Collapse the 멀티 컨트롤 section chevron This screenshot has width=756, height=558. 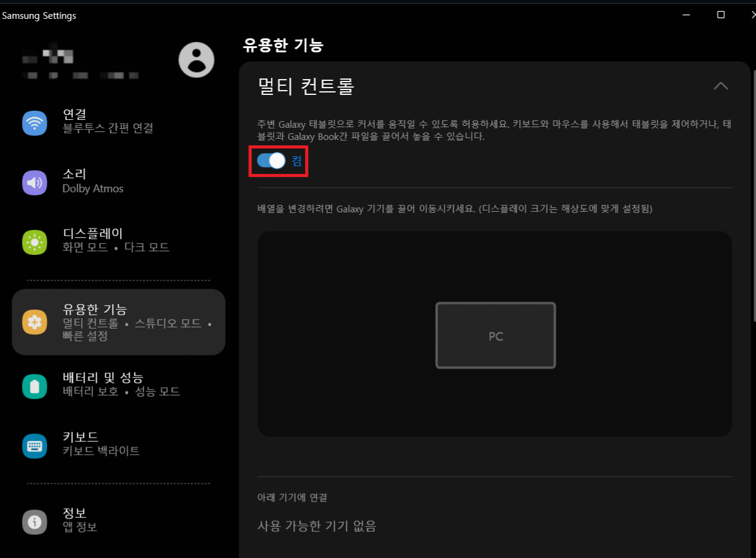coord(721,86)
